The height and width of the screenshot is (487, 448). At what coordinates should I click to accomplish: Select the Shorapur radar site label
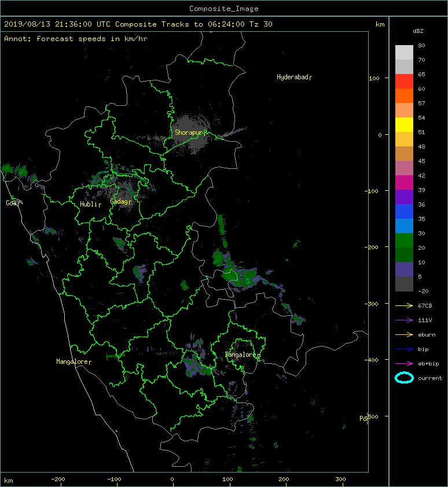pos(190,132)
